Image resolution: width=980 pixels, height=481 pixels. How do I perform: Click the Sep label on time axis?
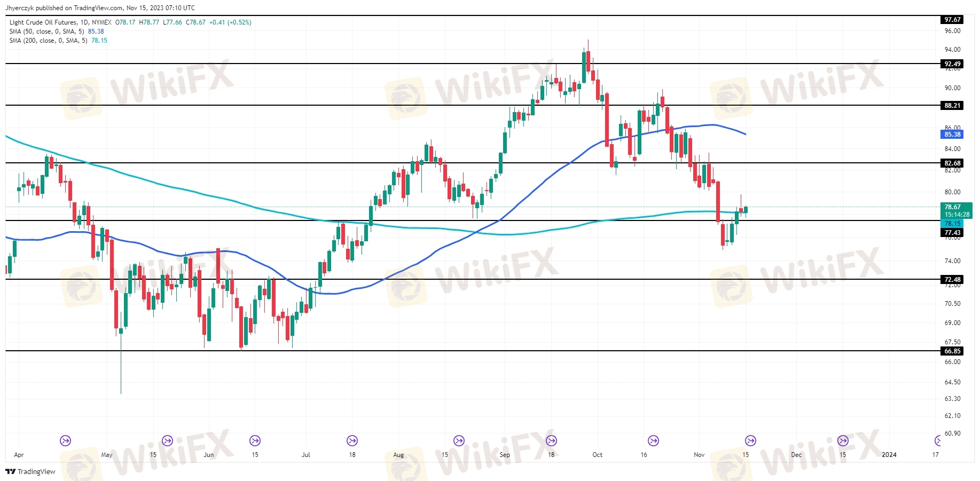pyautogui.click(x=505, y=455)
